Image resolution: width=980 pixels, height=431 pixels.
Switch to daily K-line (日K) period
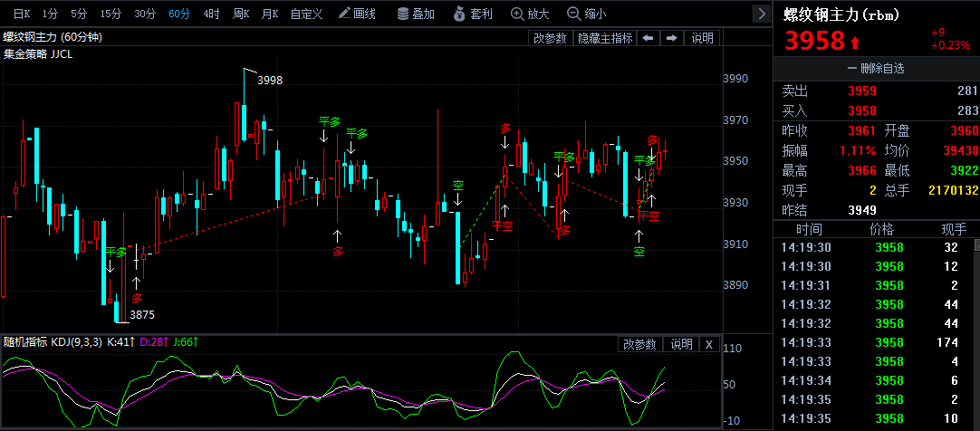pos(21,13)
